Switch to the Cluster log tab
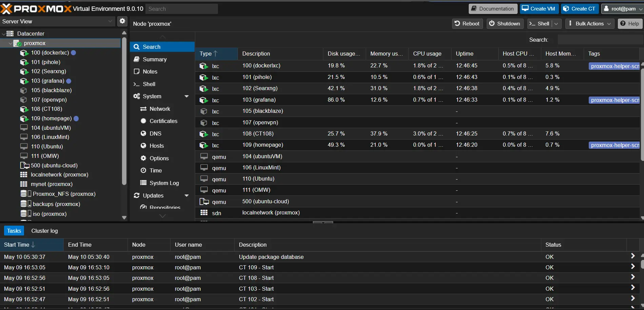 [x=44, y=231]
